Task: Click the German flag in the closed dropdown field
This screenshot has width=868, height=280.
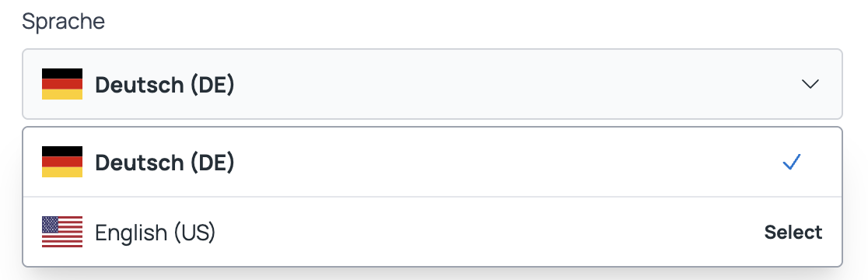Action: (62, 84)
